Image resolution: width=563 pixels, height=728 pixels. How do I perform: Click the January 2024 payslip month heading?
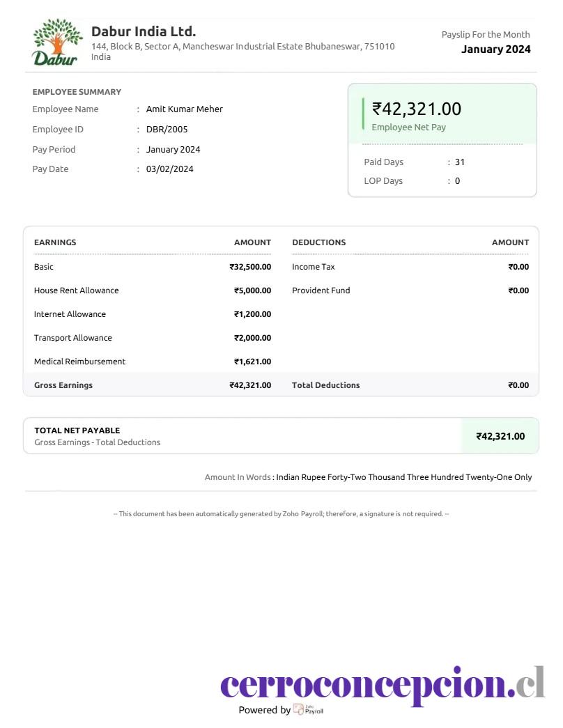495,49
